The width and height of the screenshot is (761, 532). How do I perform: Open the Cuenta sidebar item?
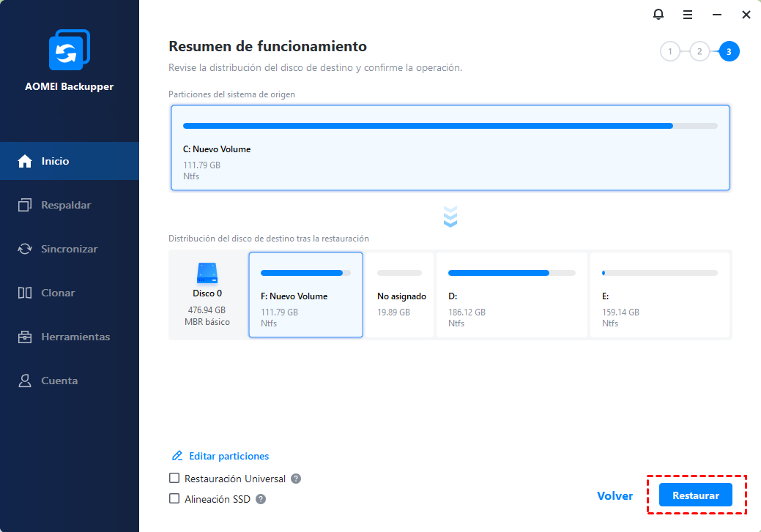[59, 381]
